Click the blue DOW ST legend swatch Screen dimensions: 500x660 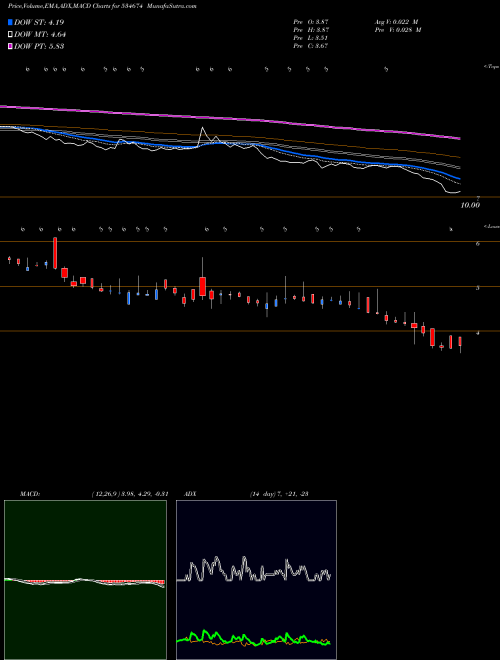10,22
